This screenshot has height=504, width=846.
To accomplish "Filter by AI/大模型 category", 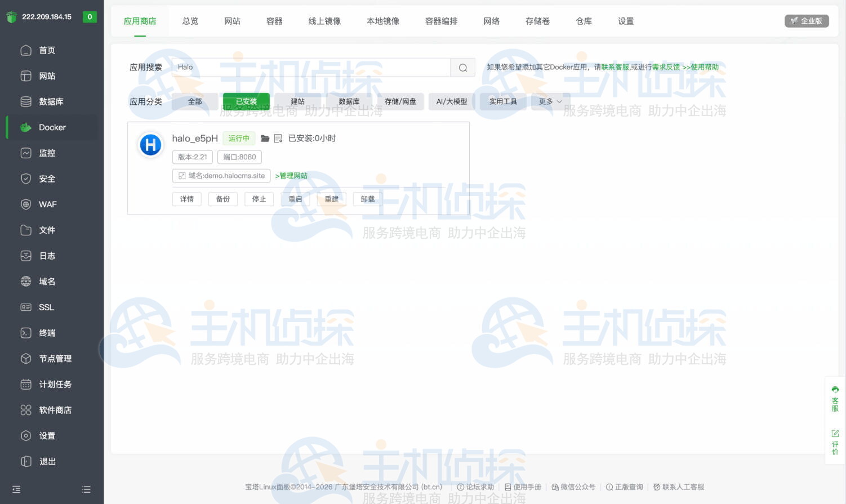I will [452, 102].
